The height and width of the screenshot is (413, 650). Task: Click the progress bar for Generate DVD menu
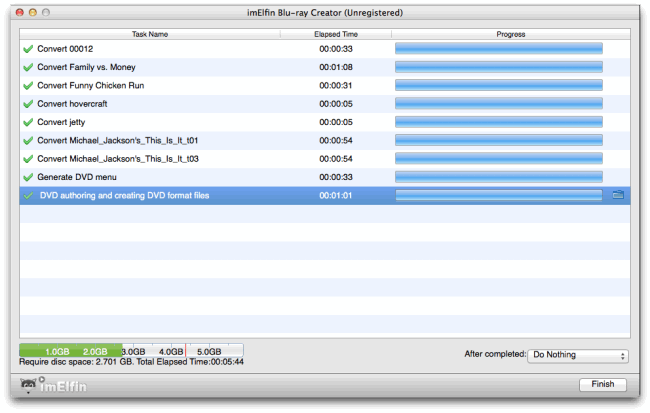499,177
